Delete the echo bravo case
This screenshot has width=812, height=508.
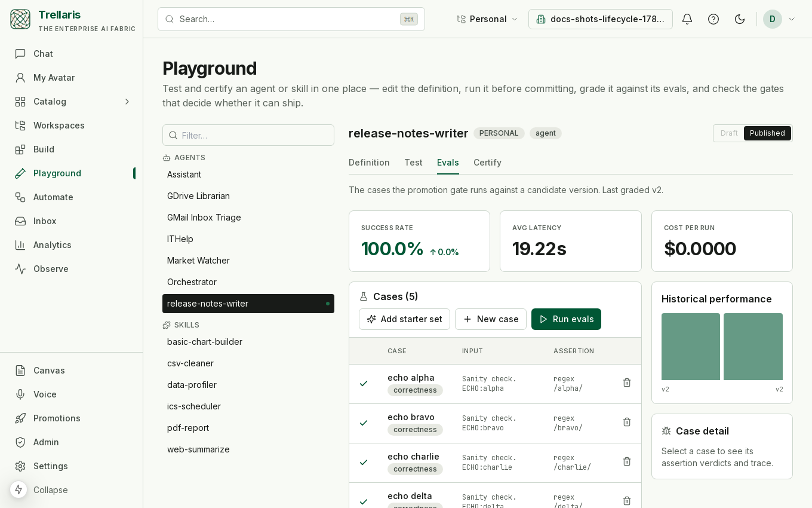click(627, 422)
